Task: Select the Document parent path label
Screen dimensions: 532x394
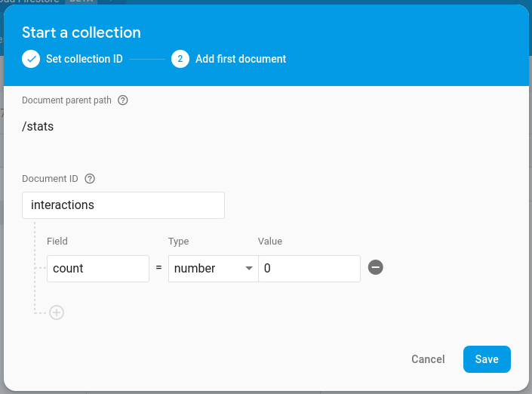Action: tap(66, 100)
